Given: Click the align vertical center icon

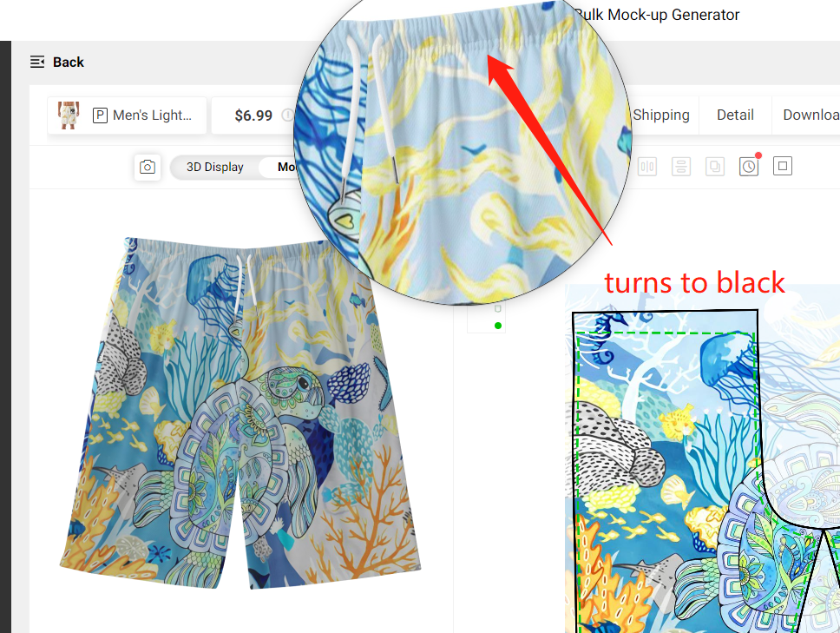Looking at the screenshot, I should coord(681,167).
